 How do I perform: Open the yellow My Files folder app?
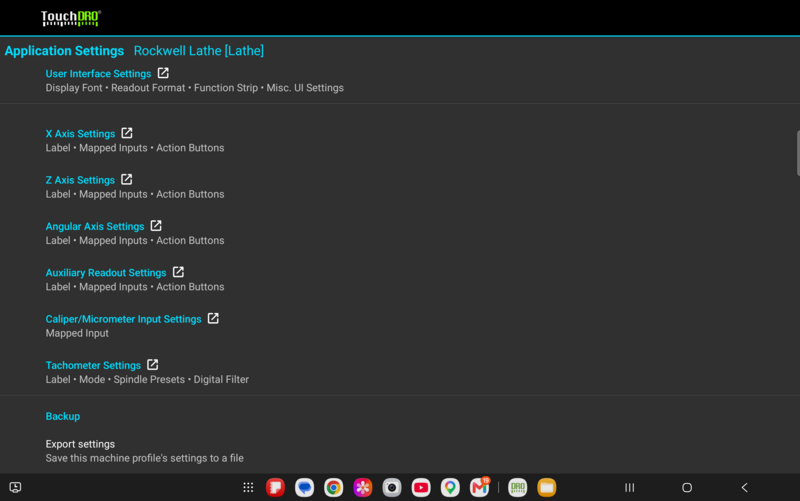(547, 488)
